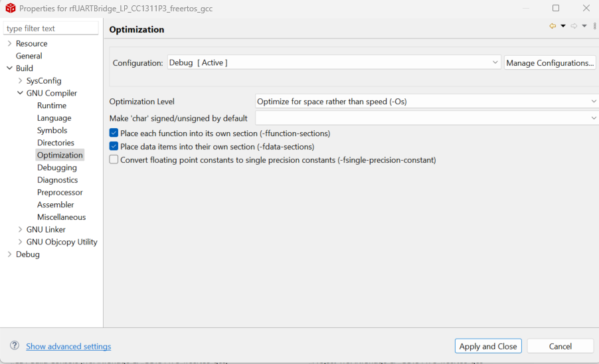The width and height of the screenshot is (599, 364).
Task: Select Debugging under GNU Compiler
Action: (57, 168)
